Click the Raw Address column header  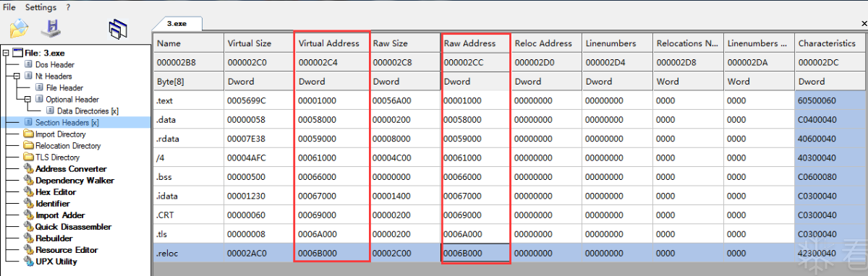point(475,43)
